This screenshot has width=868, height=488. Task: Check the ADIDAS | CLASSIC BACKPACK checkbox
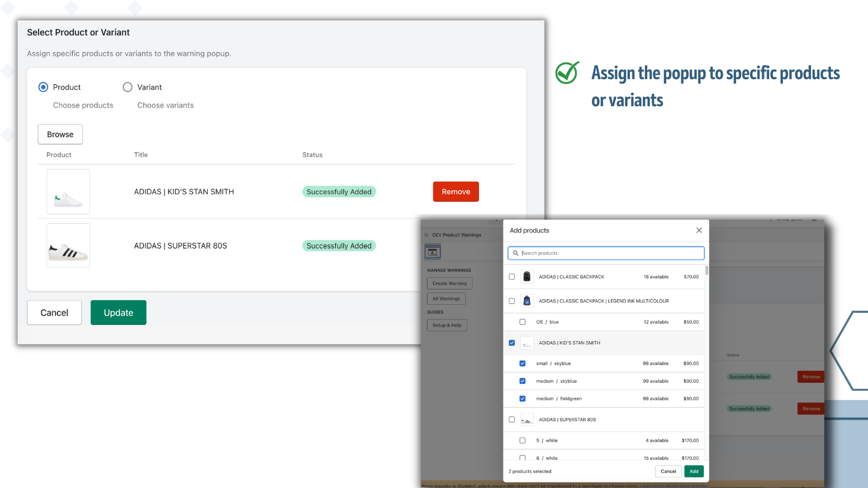click(x=512, y=277)
